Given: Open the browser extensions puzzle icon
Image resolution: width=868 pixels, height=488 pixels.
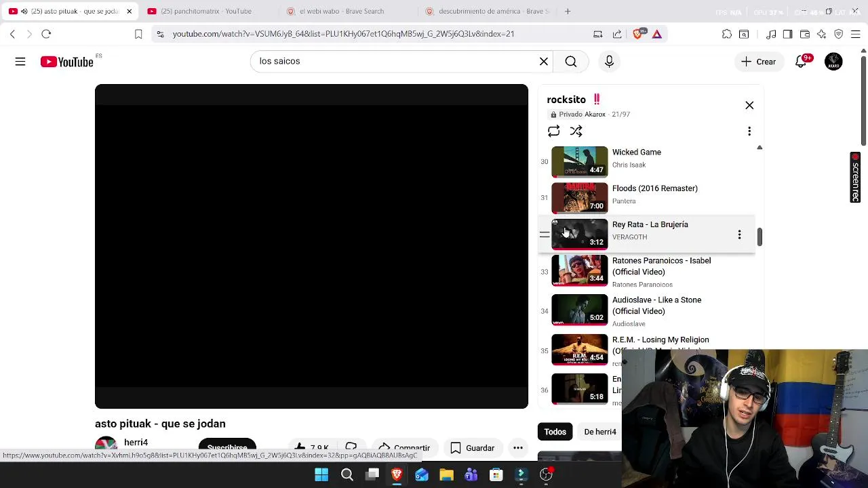Looking at the screenshot, I should (x=727, y=34).
